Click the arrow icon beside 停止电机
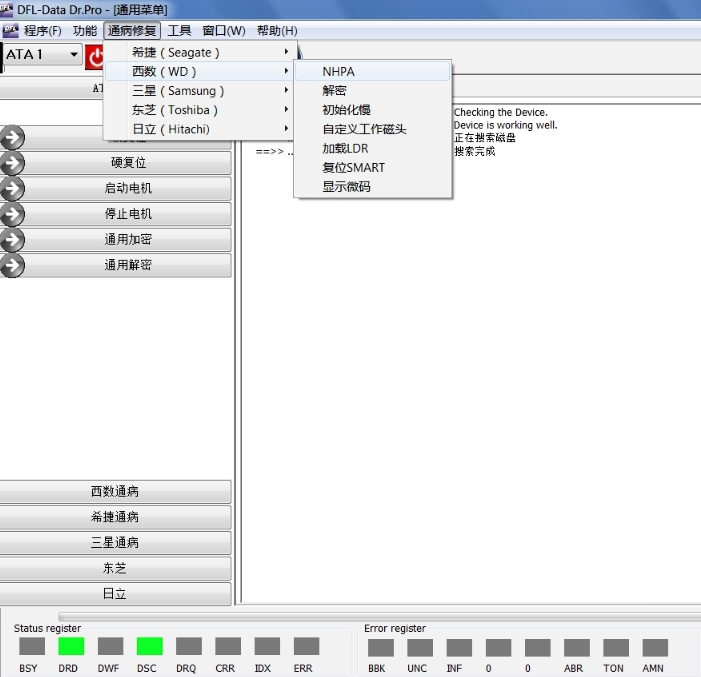 (12, 214)
